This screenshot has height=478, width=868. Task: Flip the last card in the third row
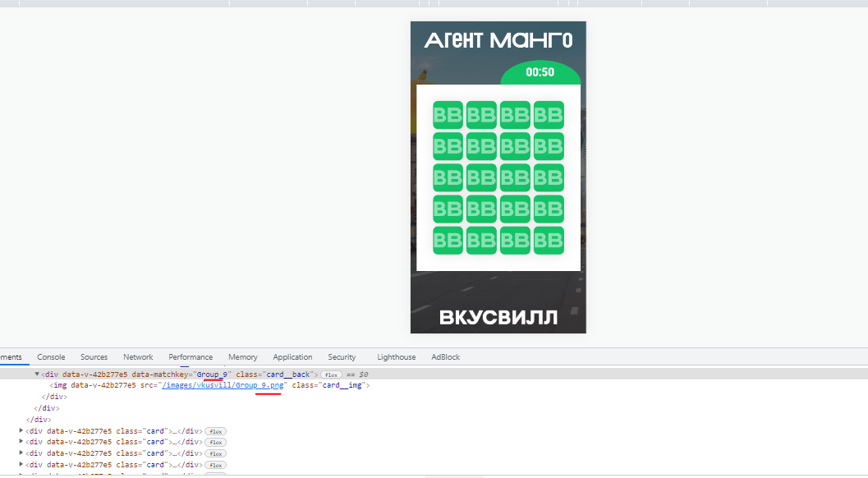tap(549, 177)
